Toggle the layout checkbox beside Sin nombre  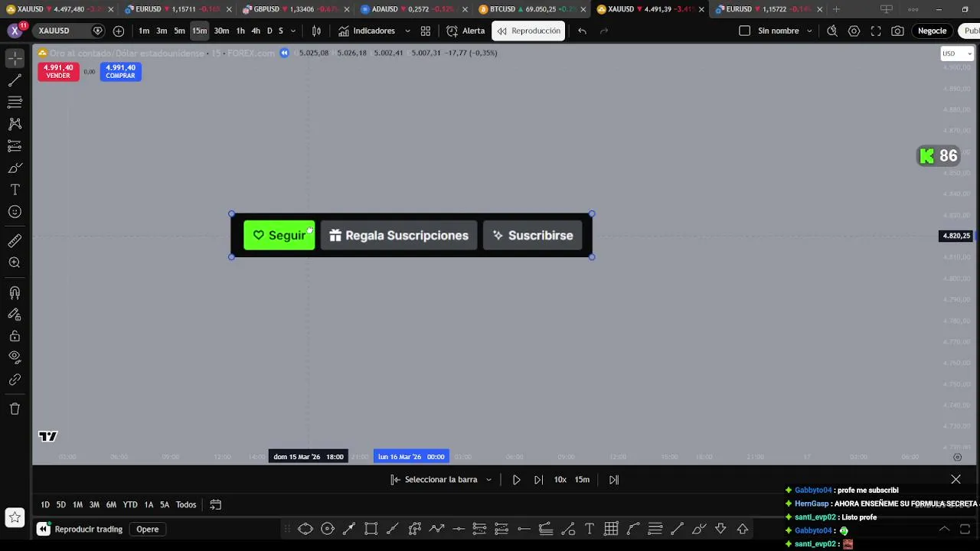tap(745, 31)
